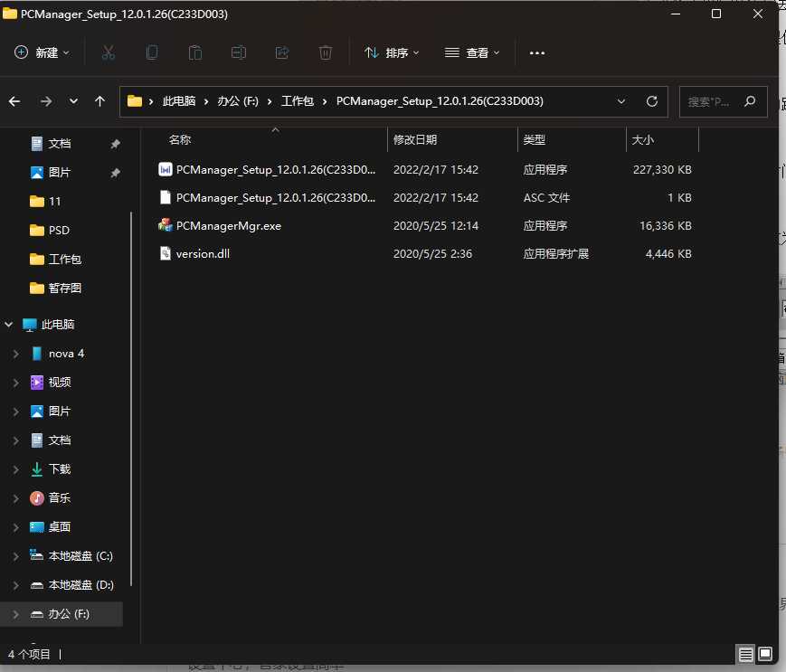Open the 暂存图 folder in sidebar
The image size is (786, 672).
64,289
